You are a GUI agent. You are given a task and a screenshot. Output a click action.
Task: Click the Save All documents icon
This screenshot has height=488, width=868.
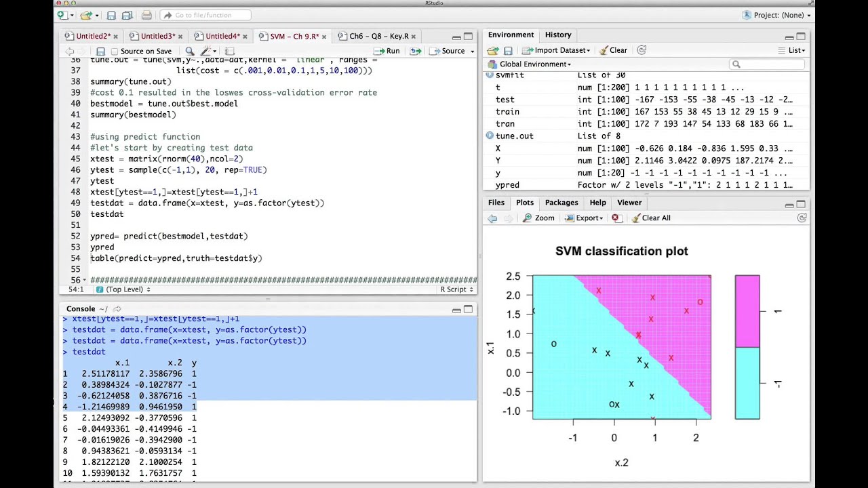[x=128, y=15]
